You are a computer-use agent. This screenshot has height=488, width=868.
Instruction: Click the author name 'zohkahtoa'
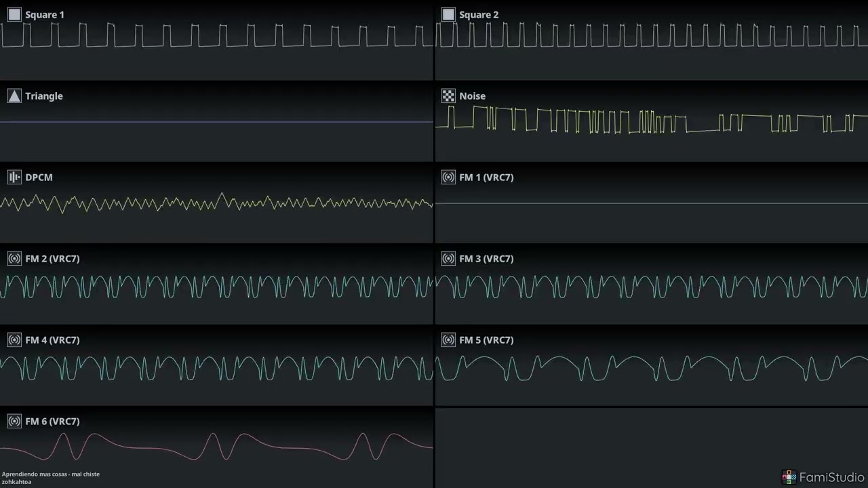coord(17,481)
